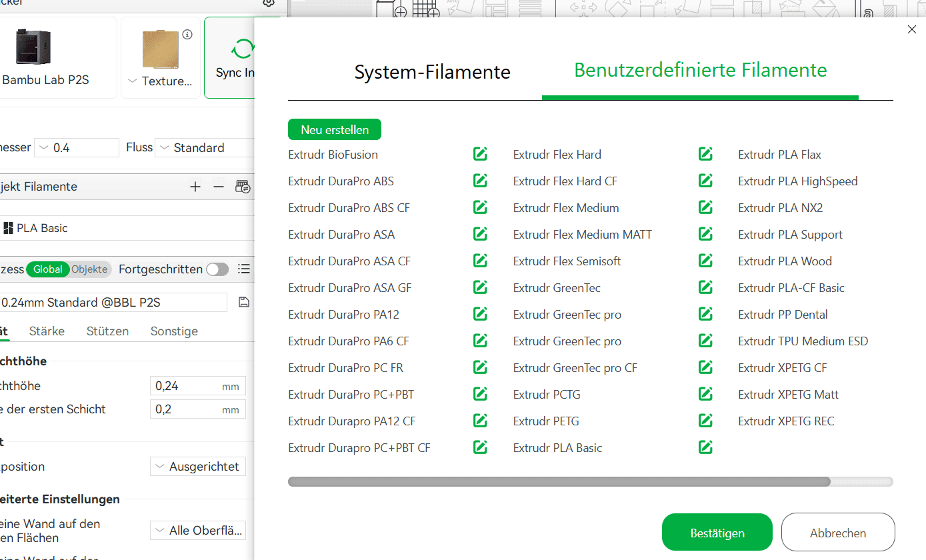Open edit icon for Extrudr Durapro PA12 CF
926x560 pixels.
480,421
